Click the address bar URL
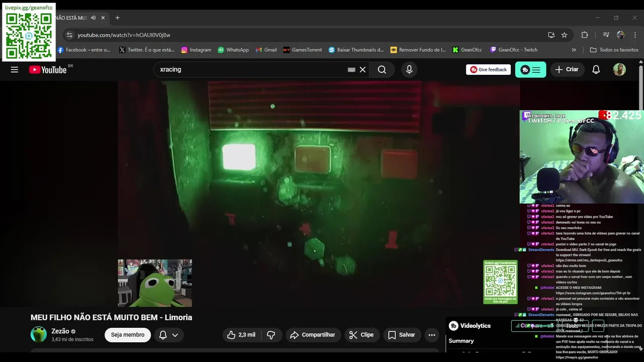 [124, 35]
